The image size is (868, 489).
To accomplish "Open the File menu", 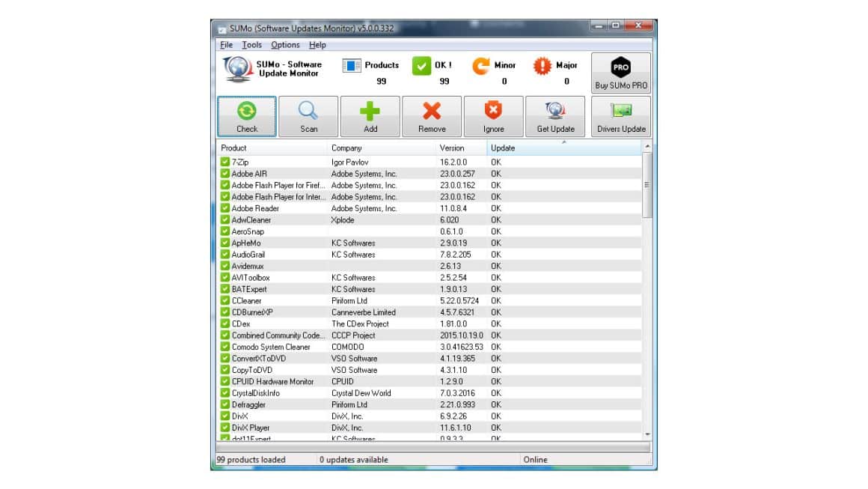I will click(227, 45).
